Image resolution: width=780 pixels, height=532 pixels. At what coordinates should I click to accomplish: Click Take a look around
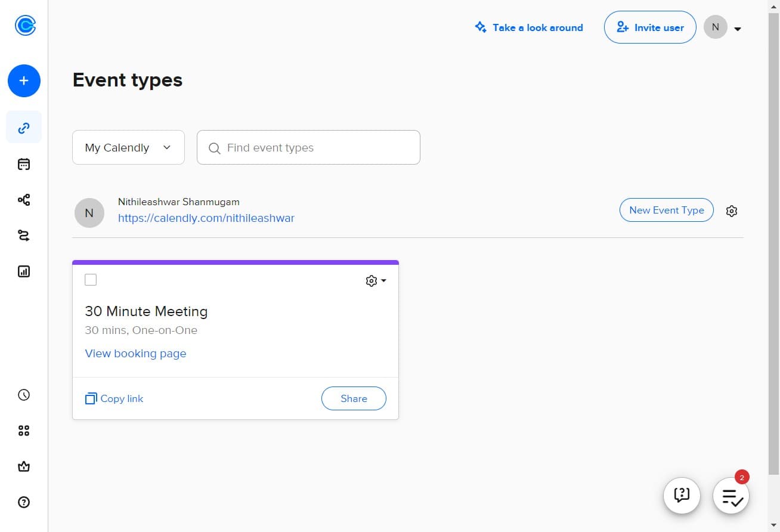[x=529, y=27]
